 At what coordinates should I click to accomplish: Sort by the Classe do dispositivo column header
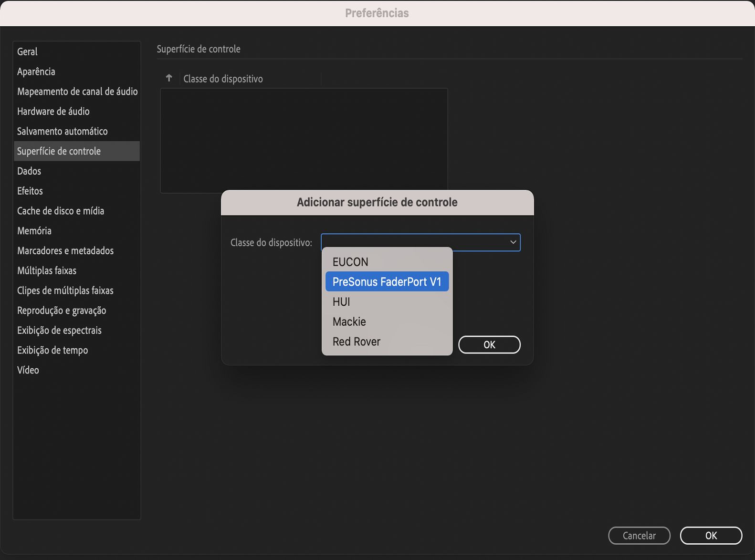223,79
